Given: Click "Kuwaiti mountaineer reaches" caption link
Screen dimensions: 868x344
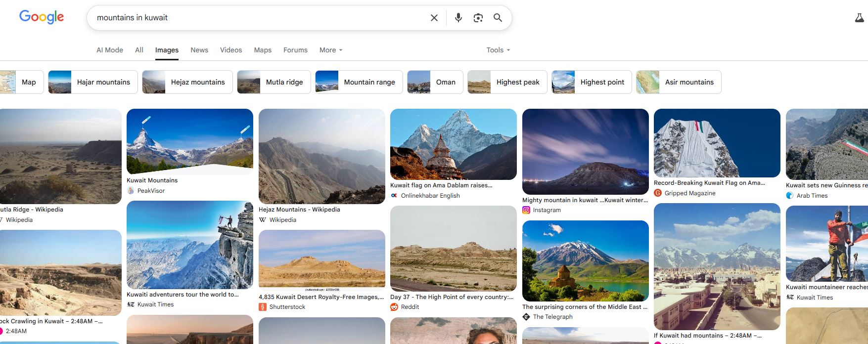Looking at the screenshot, I should pyautogui.click(x=827, y=287).
